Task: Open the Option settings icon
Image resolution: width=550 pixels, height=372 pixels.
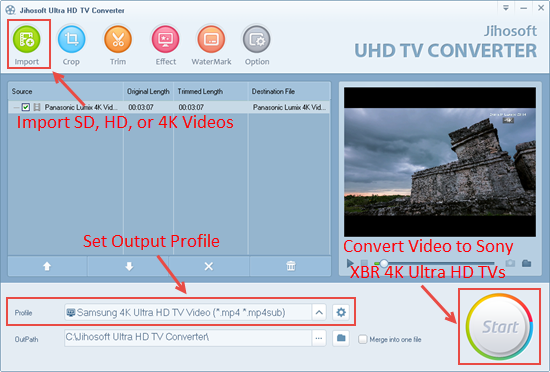Action: [257, 39]
